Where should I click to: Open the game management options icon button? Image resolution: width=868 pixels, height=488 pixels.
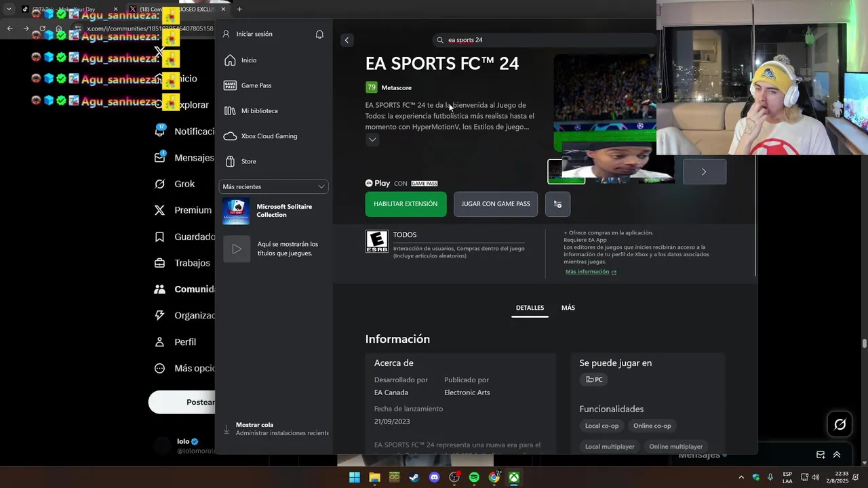[x=557, y=204]
